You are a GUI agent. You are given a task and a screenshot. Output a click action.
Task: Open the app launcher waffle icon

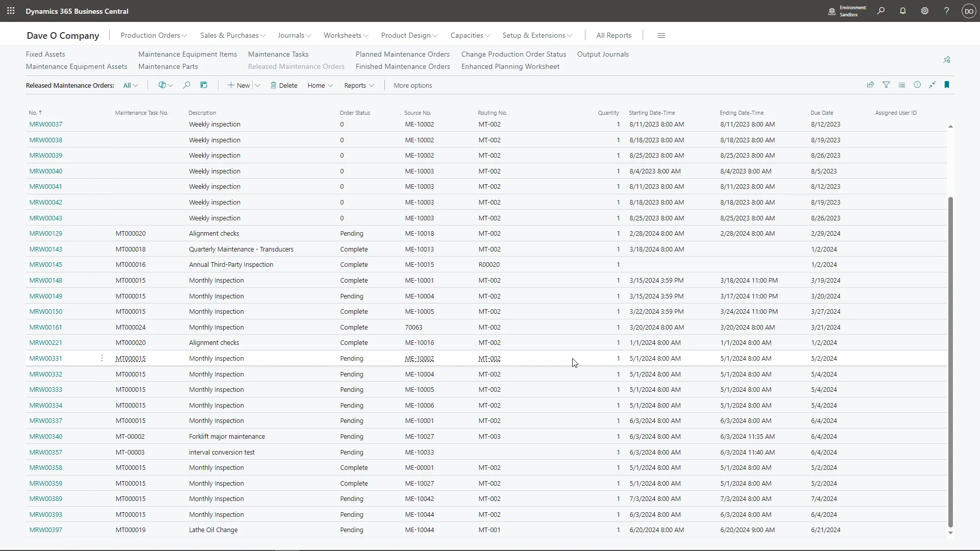11,11
